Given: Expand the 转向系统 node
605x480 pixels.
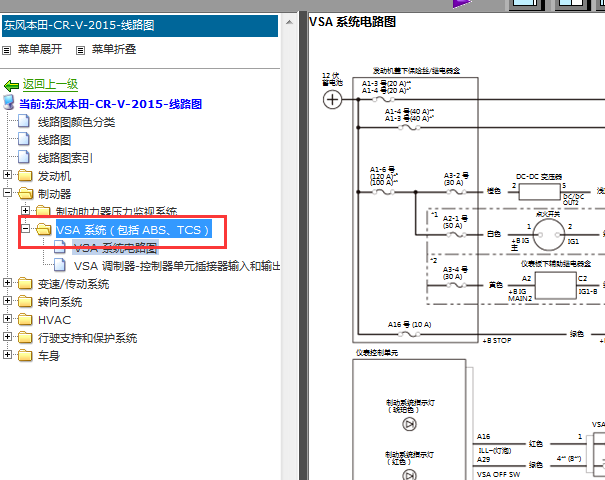Looking at the screenshot, I should tap(7, 301).
